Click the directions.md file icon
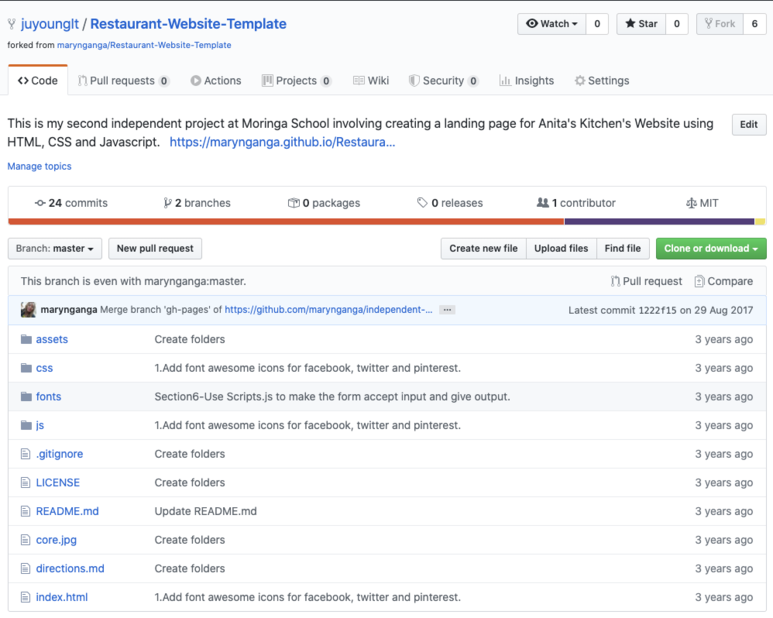The height and width of the screenshot is (618, 773). (x=26, y=568)
